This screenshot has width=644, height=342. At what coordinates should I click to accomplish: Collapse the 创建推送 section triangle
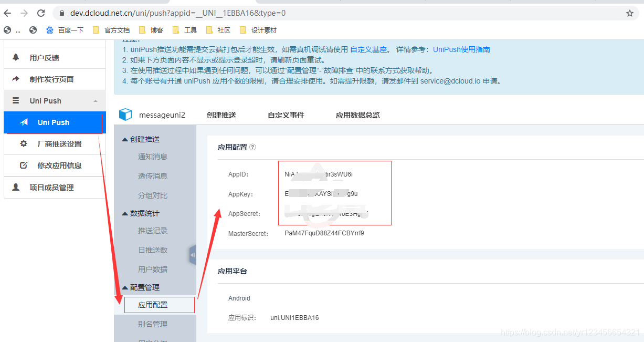click(x=124, y=139)
